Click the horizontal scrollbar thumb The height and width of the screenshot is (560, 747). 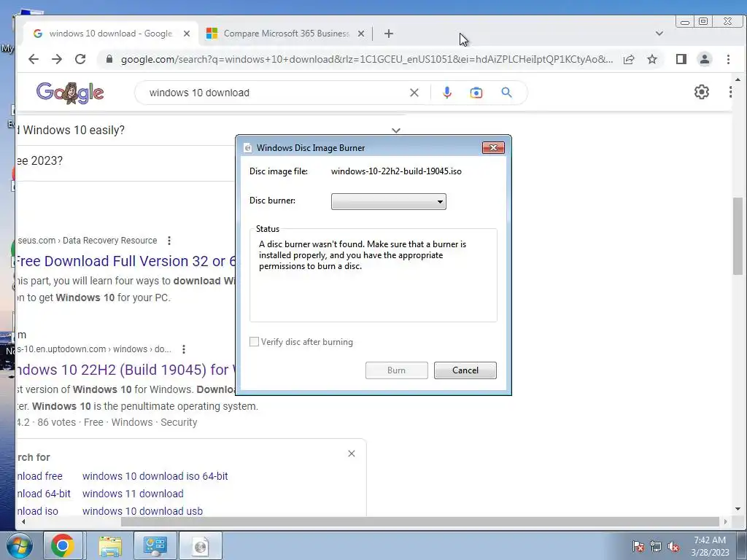click(419, 522)
